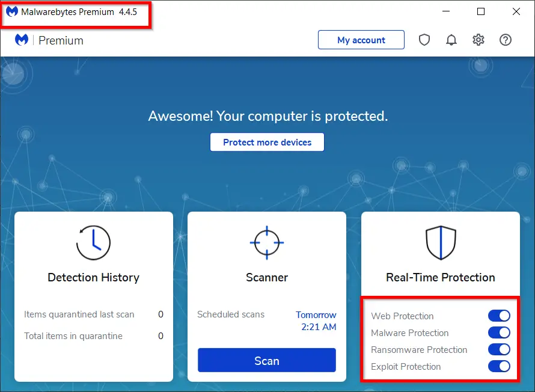Toggle Ransomware Protection off
The image size is (535, 392).
[499, 349]
